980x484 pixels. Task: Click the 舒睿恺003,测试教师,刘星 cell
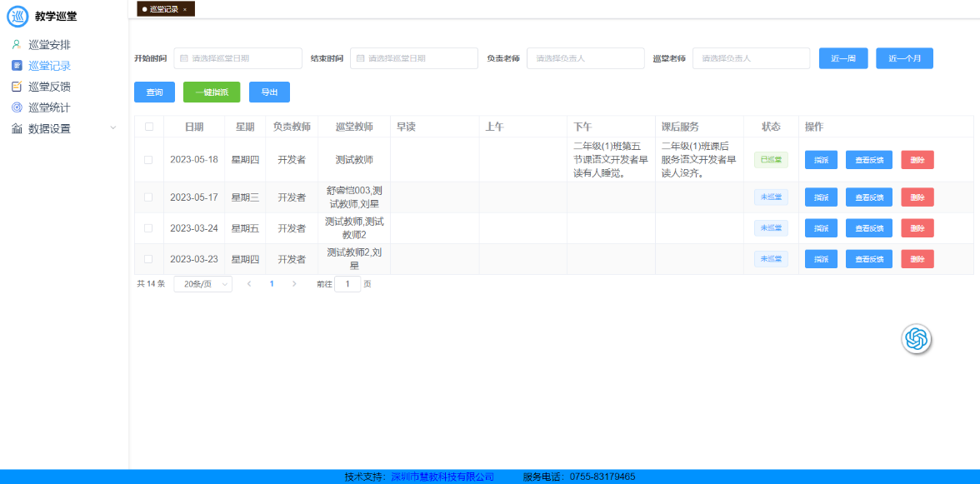[x=354, y=197]
